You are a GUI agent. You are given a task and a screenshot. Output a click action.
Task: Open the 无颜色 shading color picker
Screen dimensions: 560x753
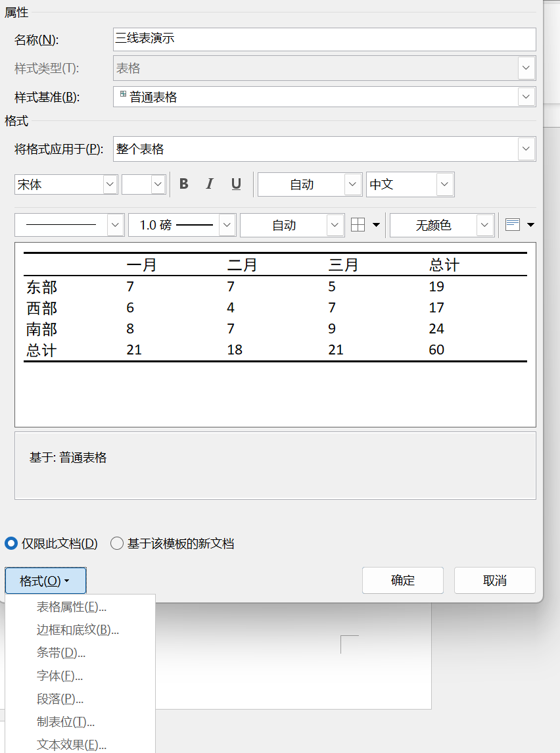coord(486,225)
